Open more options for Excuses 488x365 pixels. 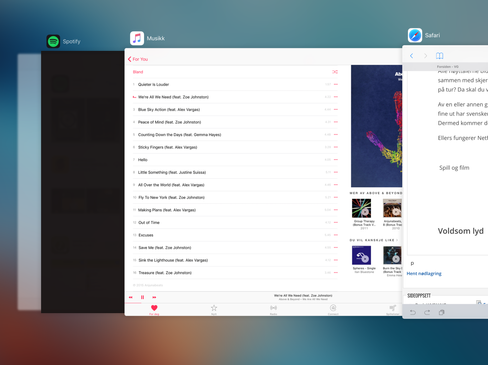coord(336,235)
